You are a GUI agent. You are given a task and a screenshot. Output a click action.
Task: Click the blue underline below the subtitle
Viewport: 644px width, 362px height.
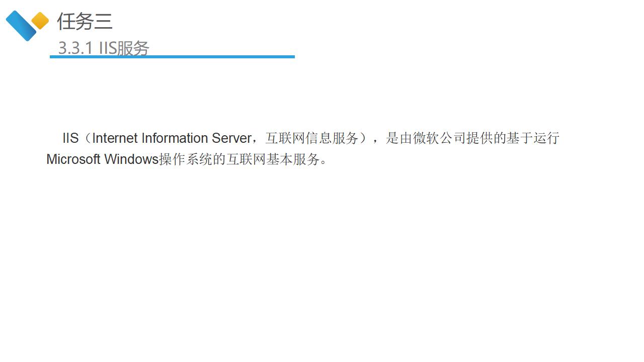coord(172,57)
